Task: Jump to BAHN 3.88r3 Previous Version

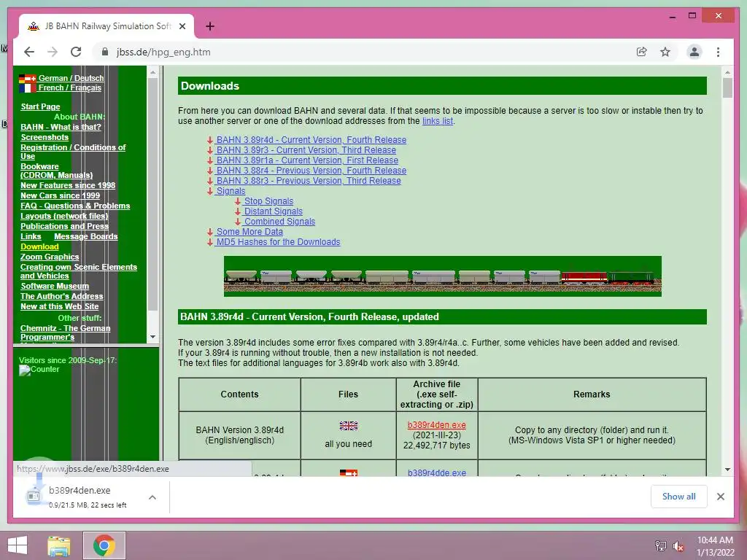Action: tap(309, 181)
